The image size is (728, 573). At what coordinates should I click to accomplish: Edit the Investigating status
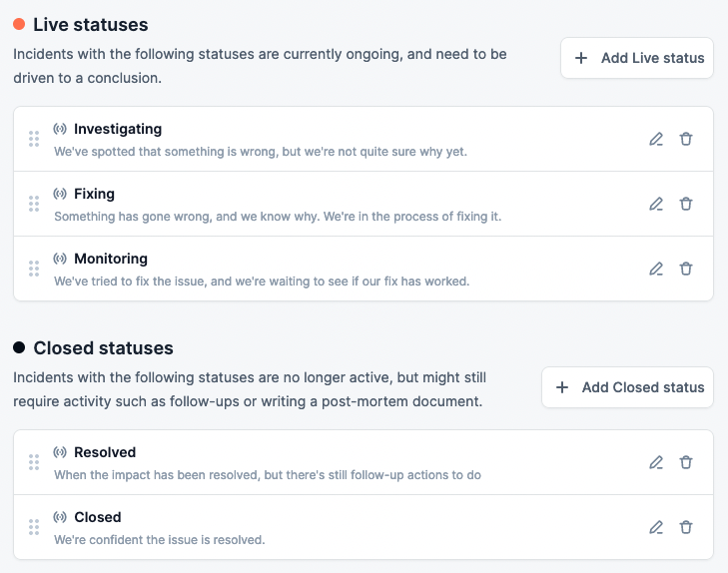656,139
